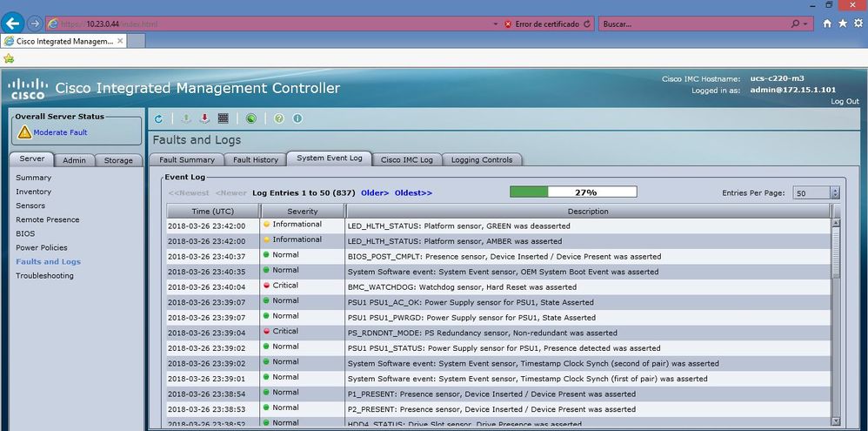
Task: Open Sensors in the Server menu
Action: click(x=30, y=205)
